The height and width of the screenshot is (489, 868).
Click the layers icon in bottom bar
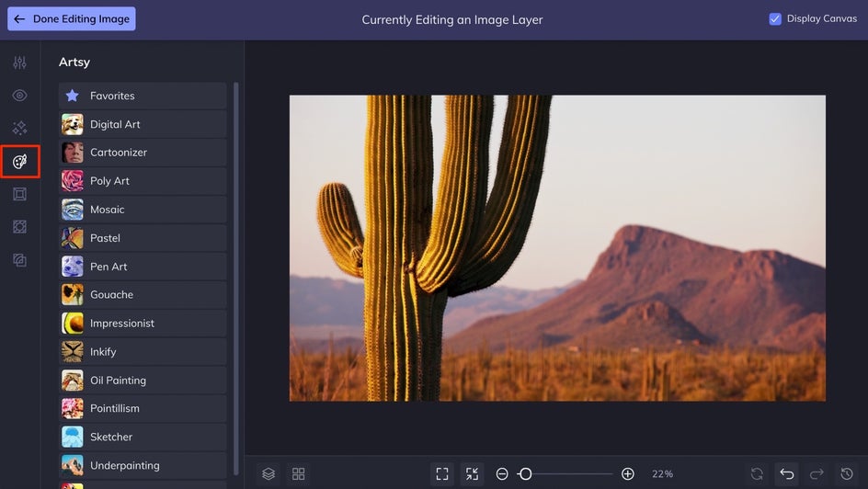pyautogui.click(x=268, y=474)
